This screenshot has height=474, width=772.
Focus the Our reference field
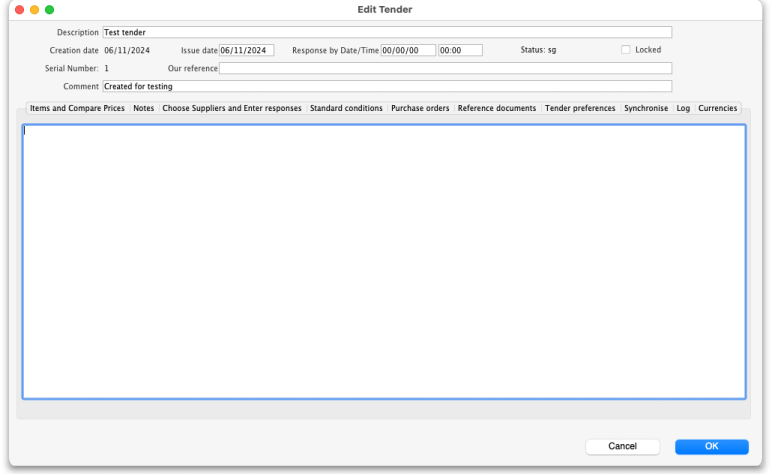[x=445, y=68]
